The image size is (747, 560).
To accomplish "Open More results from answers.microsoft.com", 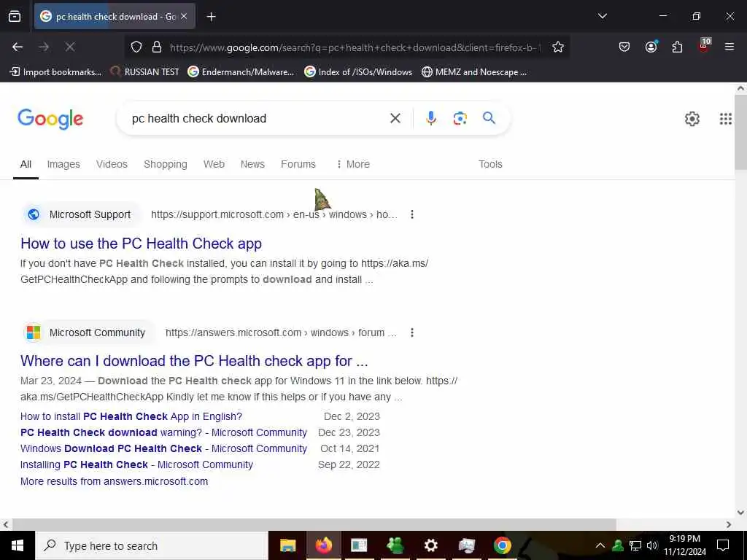I will (115, 481).
